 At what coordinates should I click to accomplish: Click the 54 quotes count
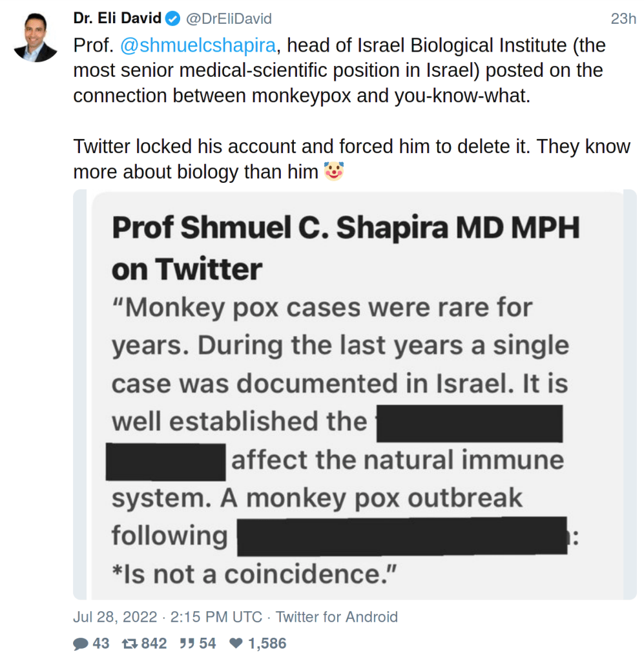pyautogui.click(x=208, y=644)
